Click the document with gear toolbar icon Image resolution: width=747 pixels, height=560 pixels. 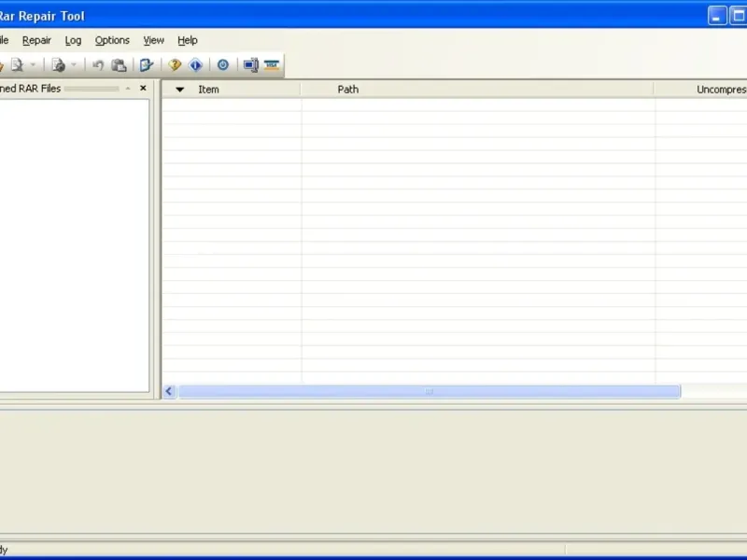pos(58,64)
